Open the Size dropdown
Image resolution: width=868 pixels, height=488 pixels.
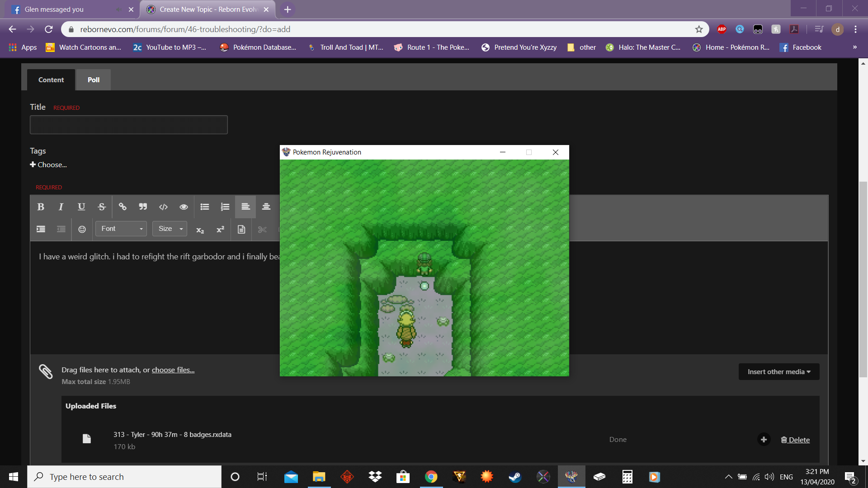point(170,229)
